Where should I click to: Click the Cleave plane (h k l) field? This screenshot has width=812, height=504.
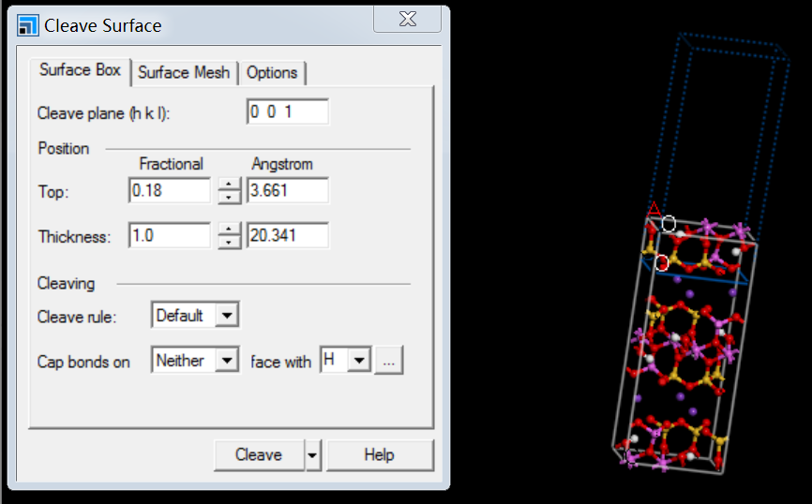pyautogui.click(x=287, y=112)
